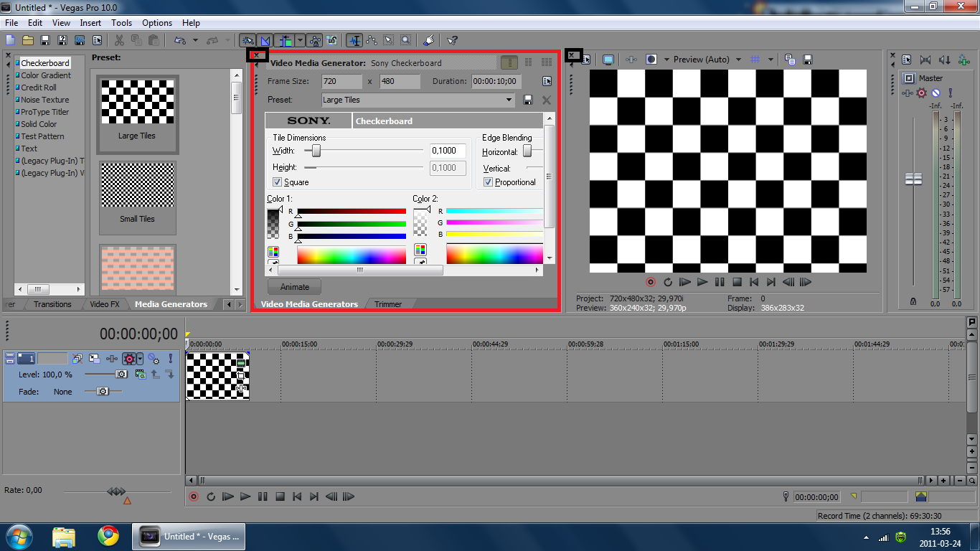The height and width of the screenshot is (551, 980).
Task: Click Downmix Output in the mixer toolbar
Action: (925, 60)
